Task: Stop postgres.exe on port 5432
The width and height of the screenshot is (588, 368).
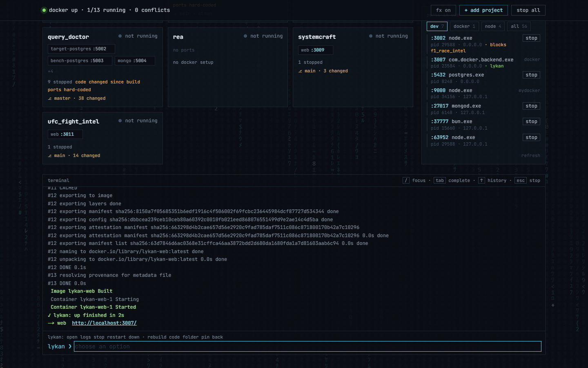Action: coord(531,75)
